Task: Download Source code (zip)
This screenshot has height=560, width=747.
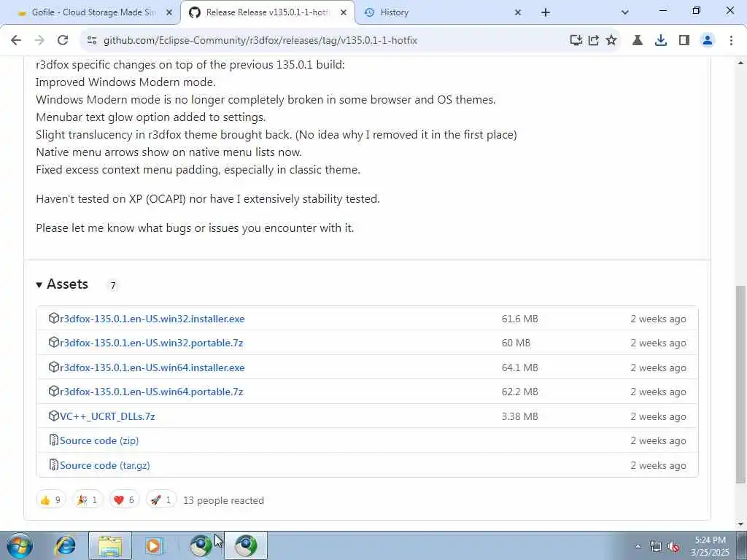Action: [99, 440]
